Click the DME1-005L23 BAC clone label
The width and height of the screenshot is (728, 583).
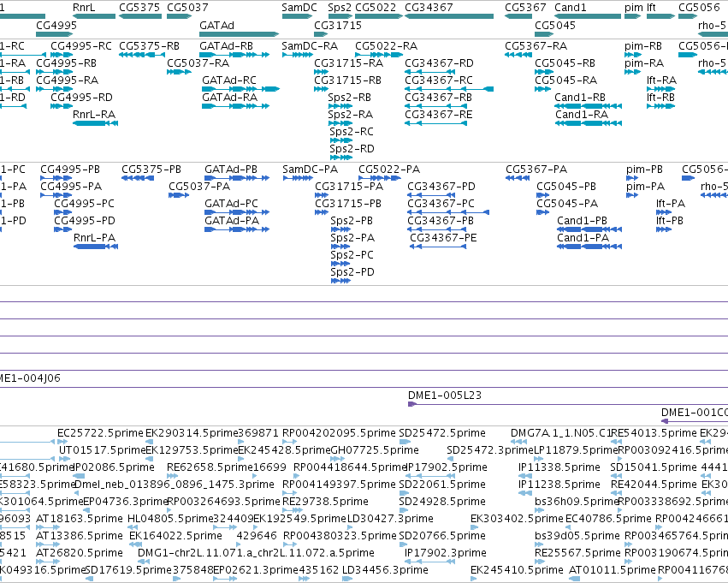445,396
